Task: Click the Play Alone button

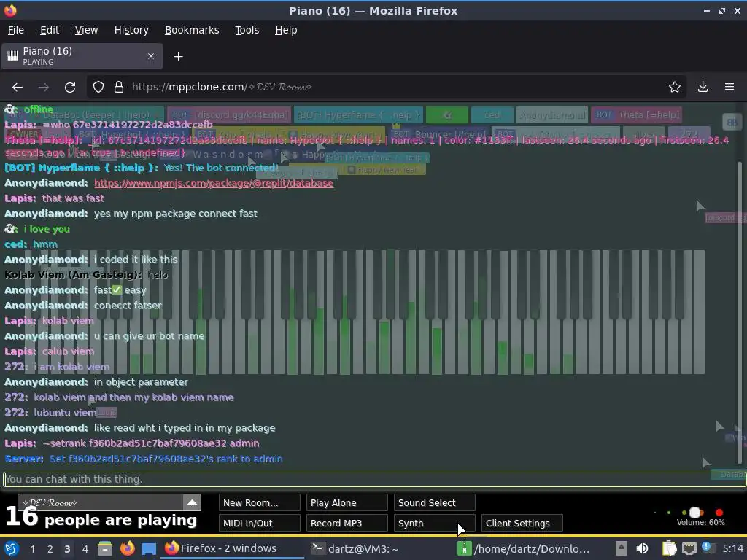Action: (347, 503)
